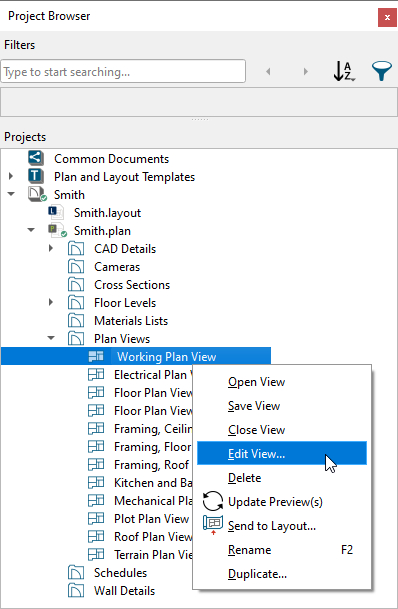
Task: Select the Cross Sections folder label
Action: (x=132, y=285)
